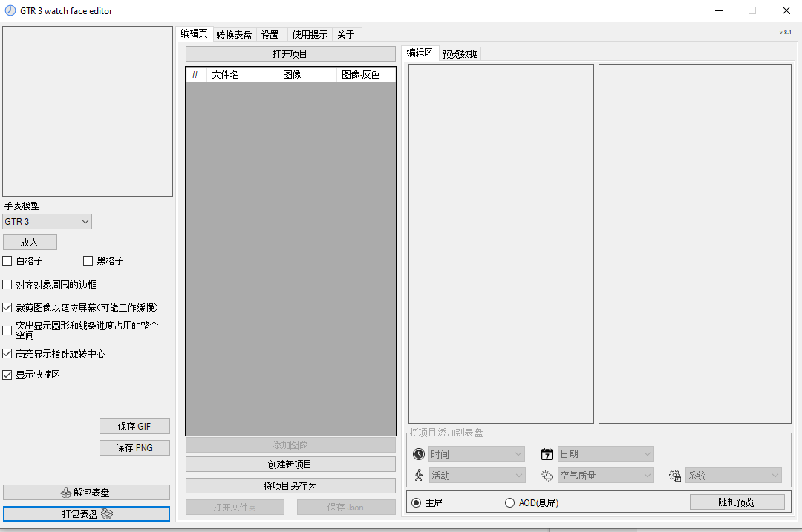Click the weather icon beside 空气质量
Image resolution: width=802 pixels, height=532 pixels.
[x=547, y=476]
